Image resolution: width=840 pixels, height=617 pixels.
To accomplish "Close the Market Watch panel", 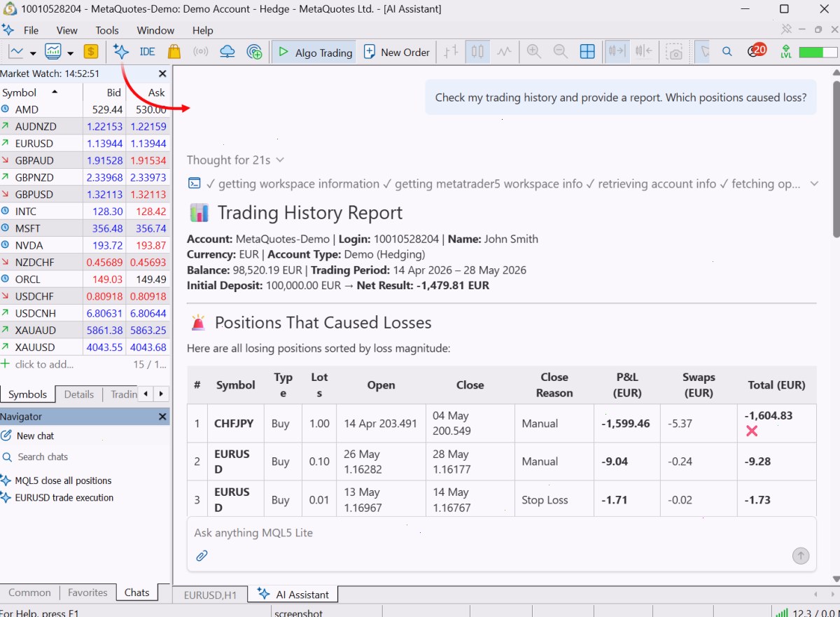I will click(162, 74).
